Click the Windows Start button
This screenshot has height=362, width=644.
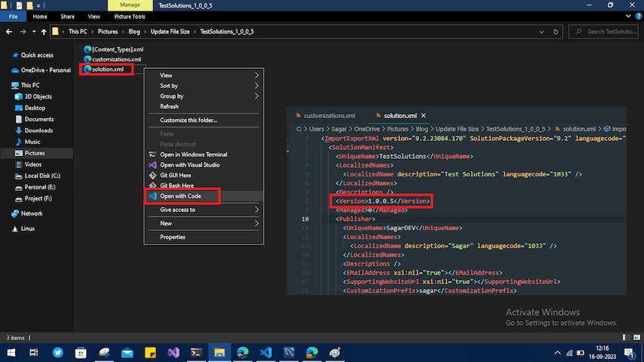pyautogui.click(x=11, y=353)
